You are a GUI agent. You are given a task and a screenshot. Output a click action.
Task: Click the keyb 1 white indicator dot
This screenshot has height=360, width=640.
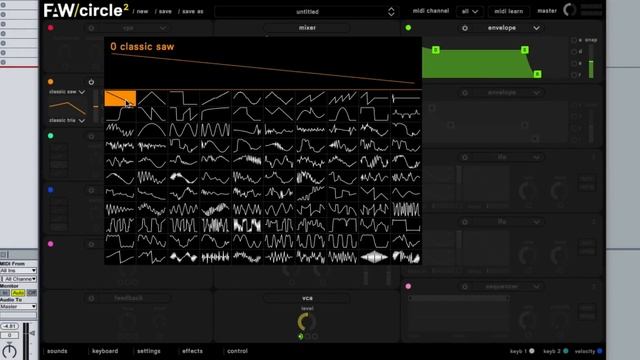532,351
